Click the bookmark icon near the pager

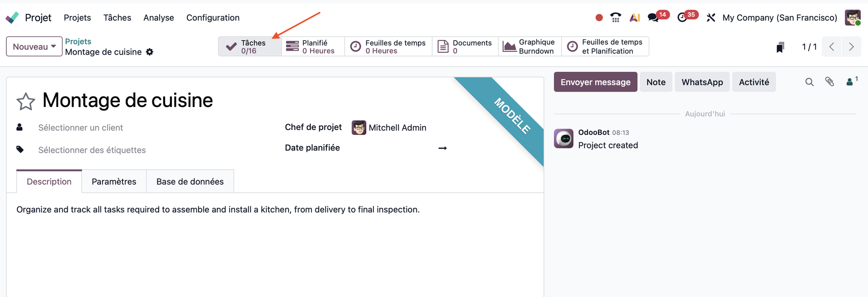click(x=780, y=47)
